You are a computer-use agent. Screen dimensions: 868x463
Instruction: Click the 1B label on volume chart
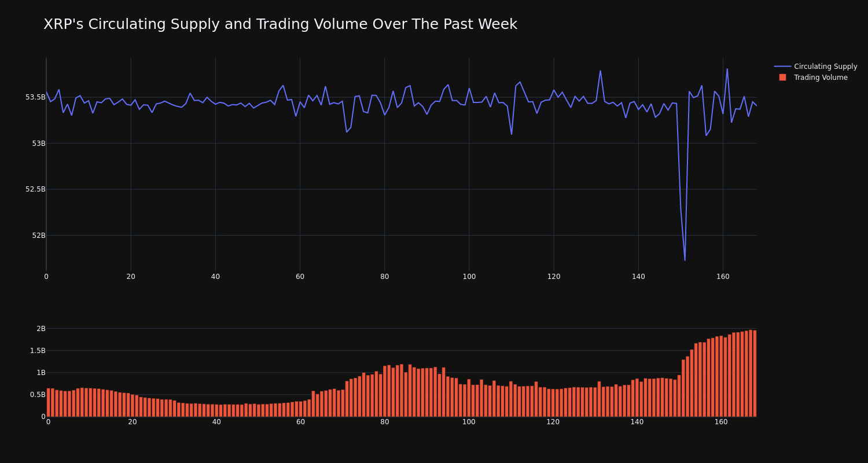(41, 373)
